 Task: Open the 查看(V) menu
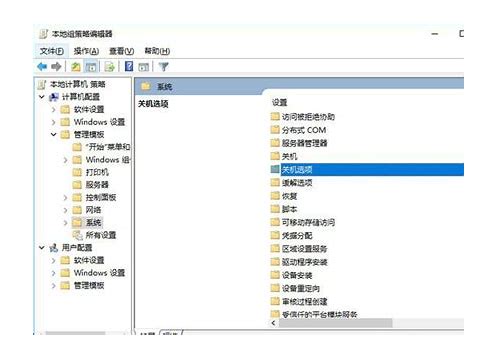coord(122,51)
